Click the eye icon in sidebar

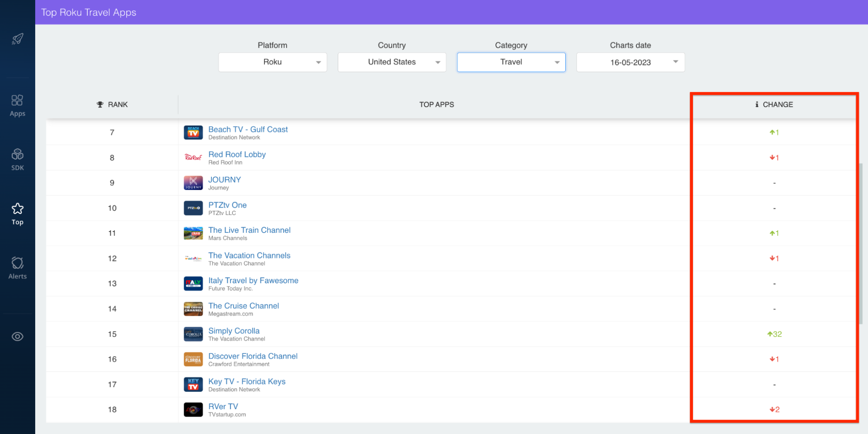(17, 337)
